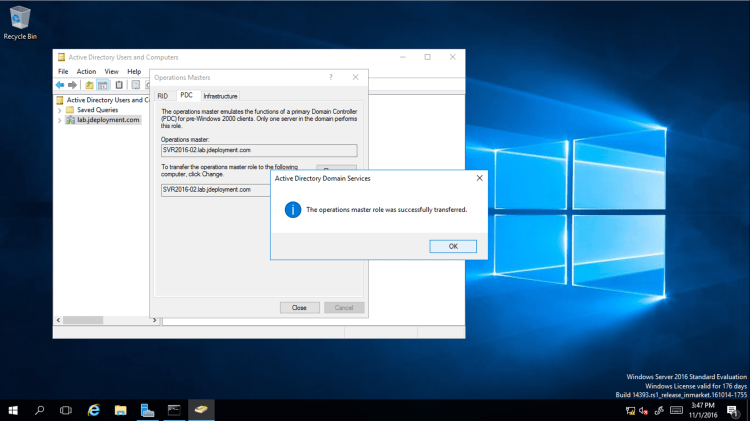Click the Windows Start button
Image resolution: width=750 pixels, height=421 pixels.
(13, 410)
